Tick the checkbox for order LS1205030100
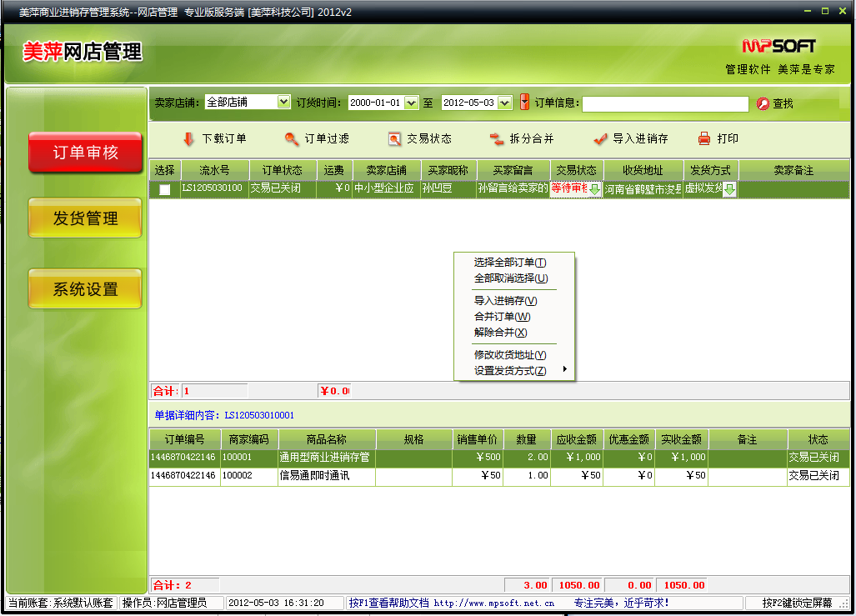This screenshot has height=616, width=856. (x=165, y=190)
